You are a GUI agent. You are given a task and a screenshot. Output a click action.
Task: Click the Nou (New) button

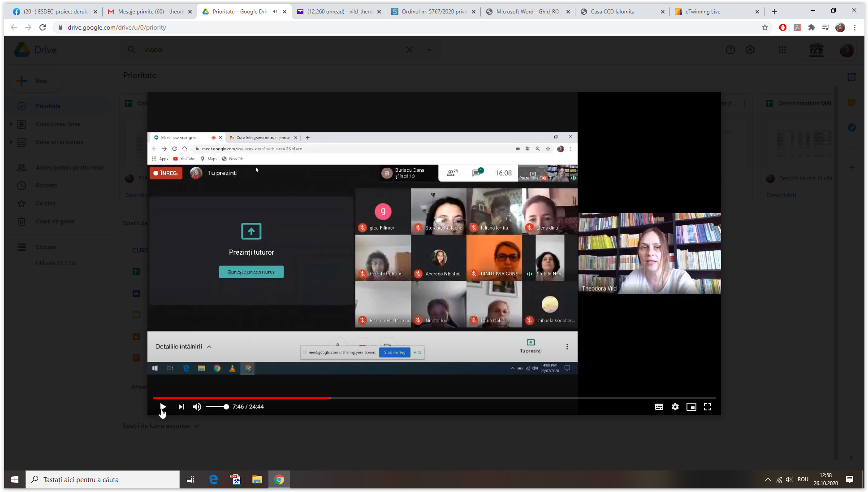(x=36, y=81)
